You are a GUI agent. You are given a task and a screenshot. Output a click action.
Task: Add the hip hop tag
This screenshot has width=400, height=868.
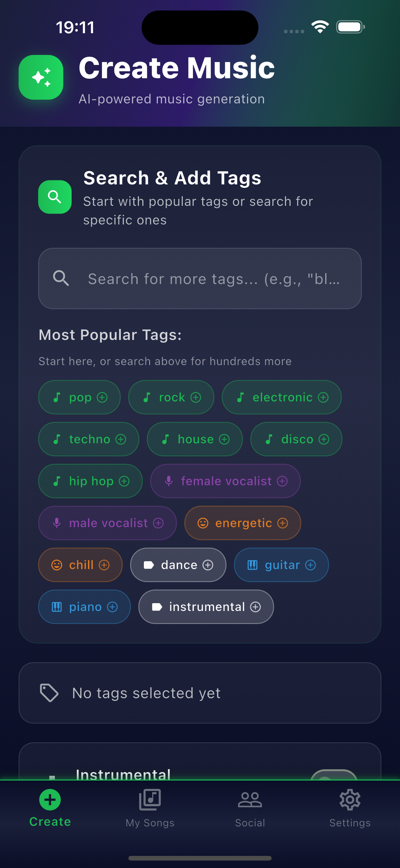coord(90,481)
